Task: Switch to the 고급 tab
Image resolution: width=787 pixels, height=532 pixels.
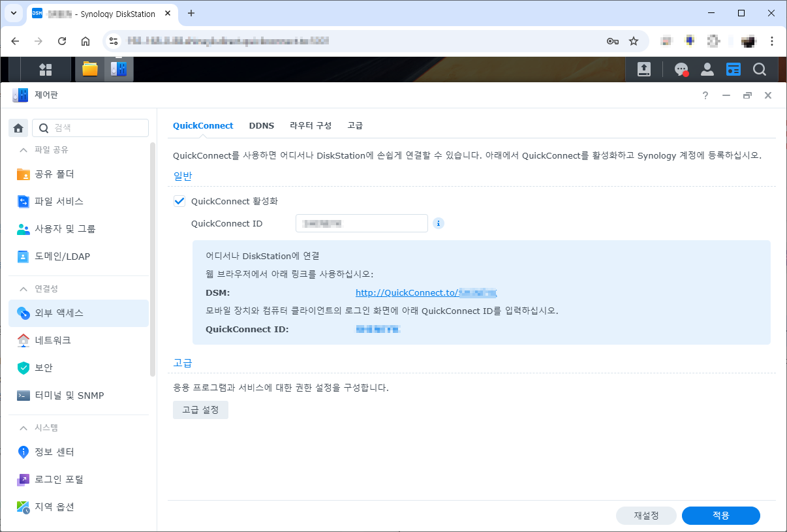Action: pos(355,125)
